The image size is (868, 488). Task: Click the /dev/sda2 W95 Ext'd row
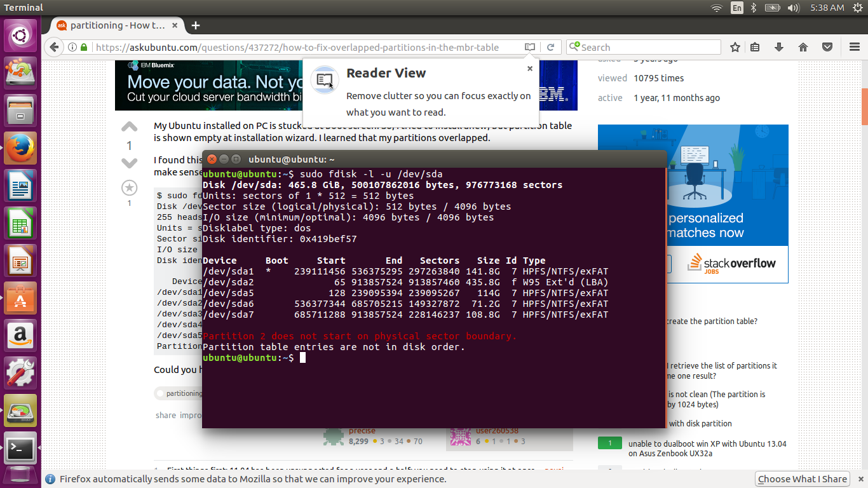405,282
